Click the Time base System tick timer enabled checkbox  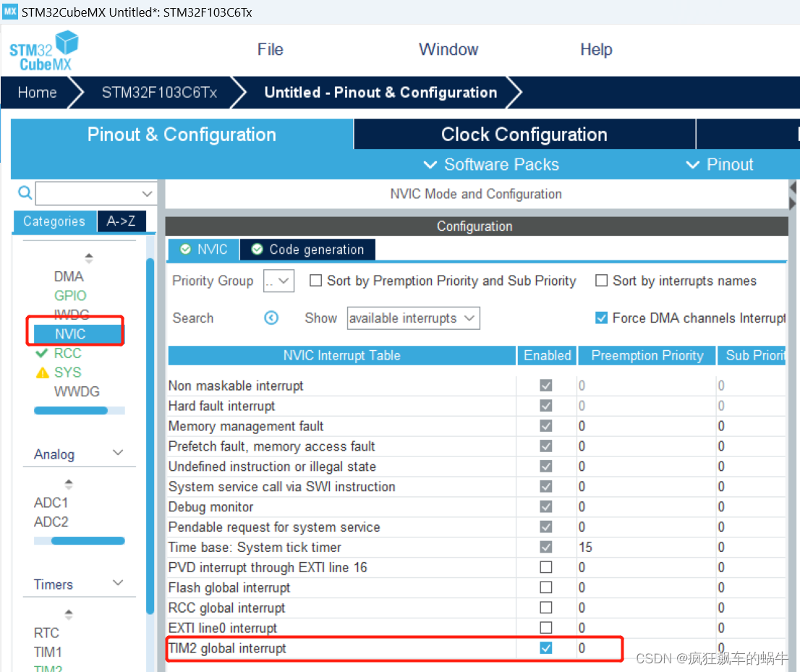click(x=546, y=547)
